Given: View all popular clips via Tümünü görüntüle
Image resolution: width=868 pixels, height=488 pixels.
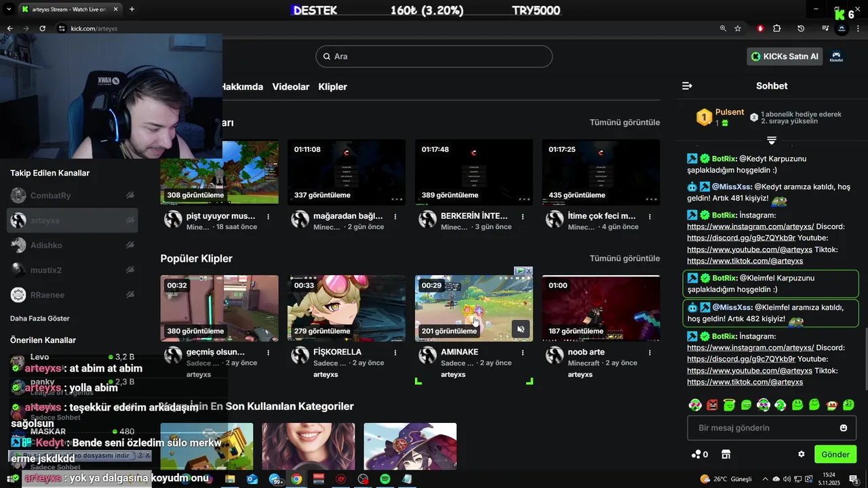Looking at the screenshot, I should point(625,258).
